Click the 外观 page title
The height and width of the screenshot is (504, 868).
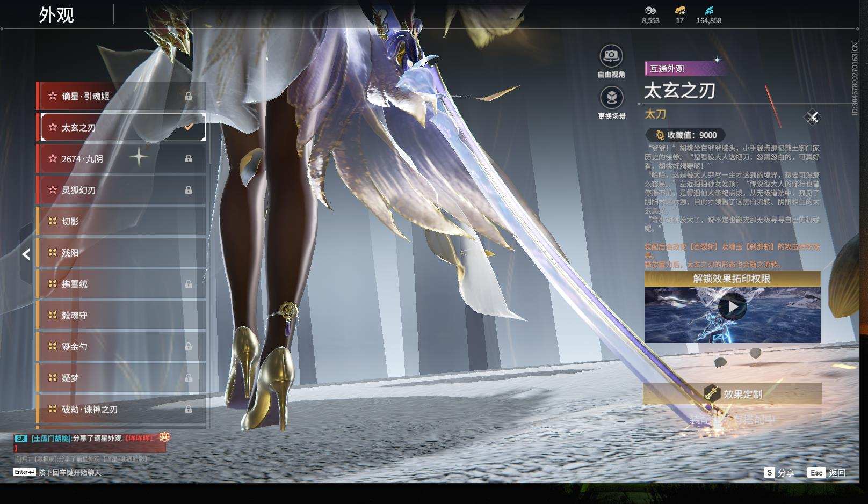(x=56, y=15)
